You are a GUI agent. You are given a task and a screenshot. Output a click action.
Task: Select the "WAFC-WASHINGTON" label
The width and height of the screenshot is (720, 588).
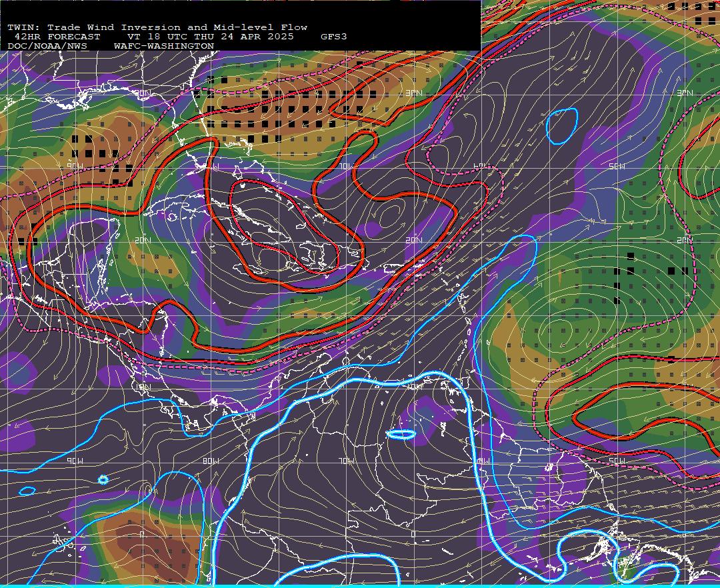164,47
